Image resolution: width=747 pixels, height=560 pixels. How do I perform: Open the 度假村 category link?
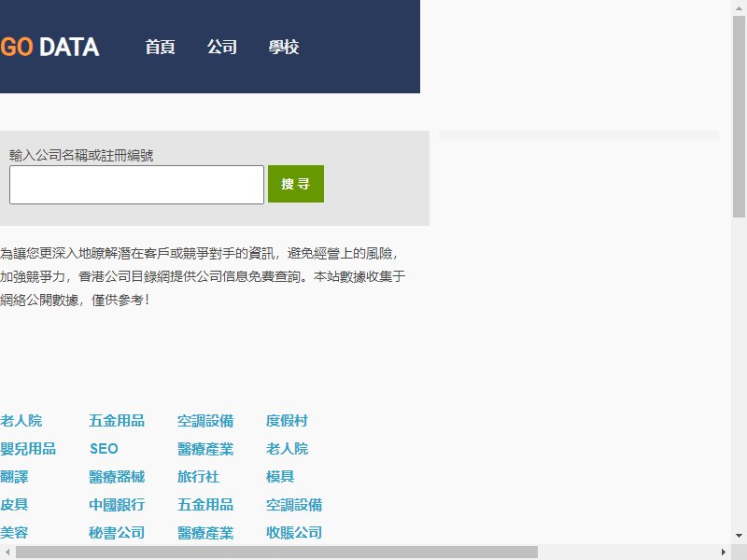(287, 421)
